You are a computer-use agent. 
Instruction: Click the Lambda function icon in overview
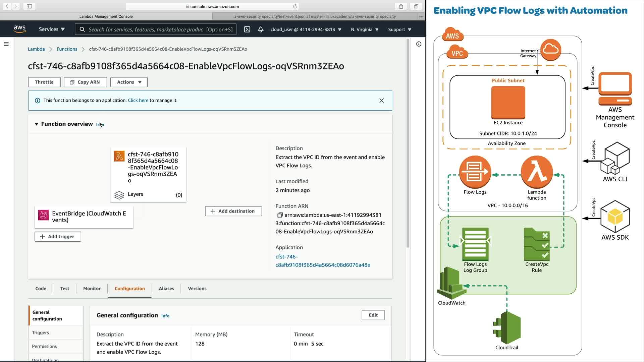[x=119, y=156]
